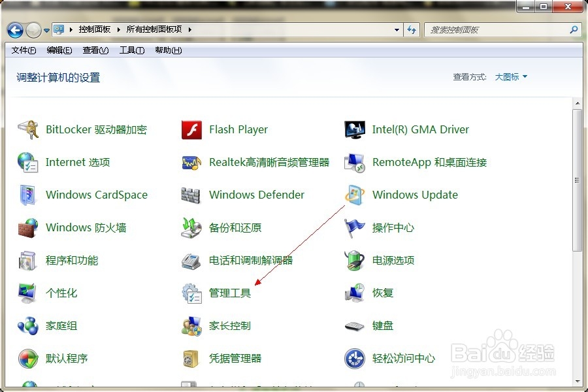
Task: Open the 凭据管理器 safe icon
Action: (191, 358)
